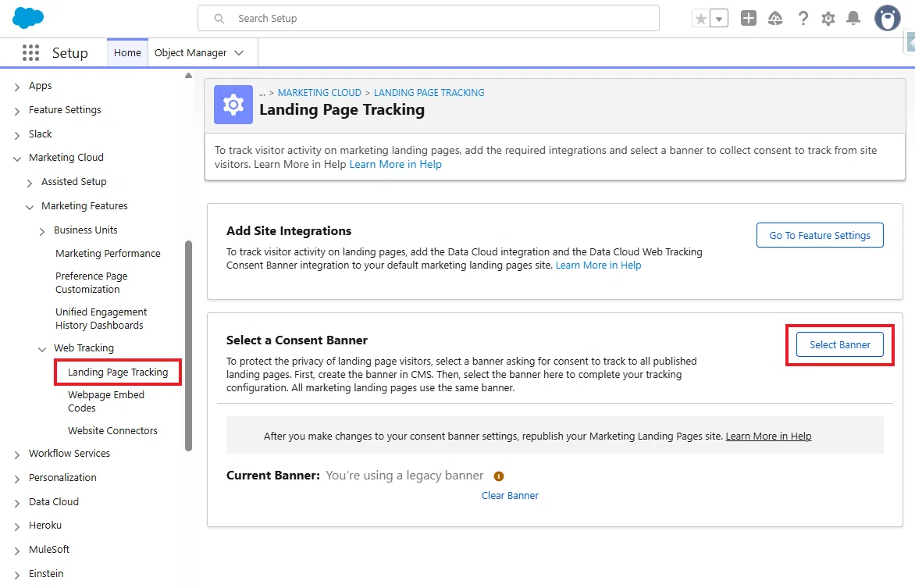Open the Favorites list dropdown arrow

(x=719, y=19)
